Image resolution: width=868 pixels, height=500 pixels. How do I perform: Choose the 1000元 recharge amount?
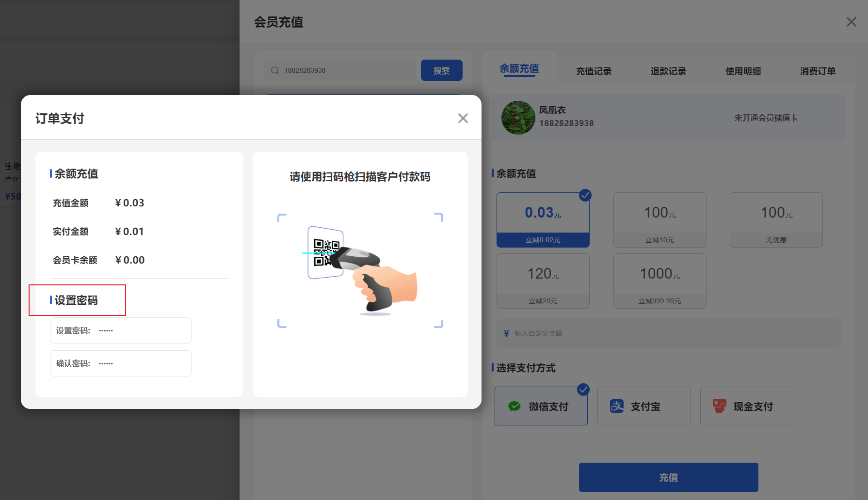coord(659,281)
